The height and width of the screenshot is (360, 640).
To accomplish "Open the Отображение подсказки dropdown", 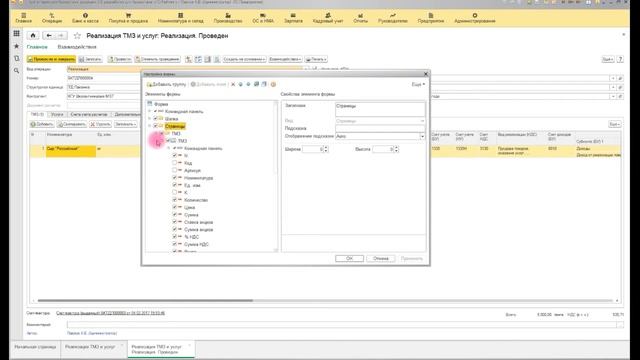I will (422, 136).
